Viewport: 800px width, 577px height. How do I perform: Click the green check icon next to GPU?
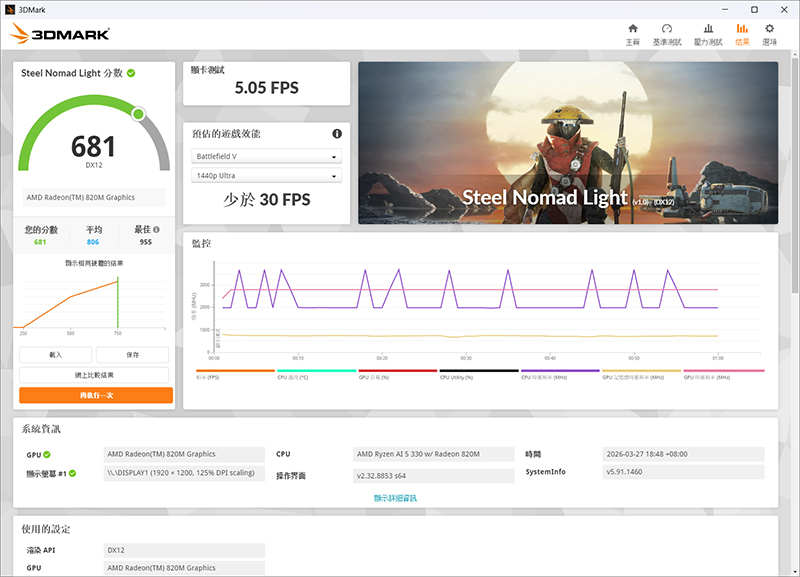[x=45, y=454]
